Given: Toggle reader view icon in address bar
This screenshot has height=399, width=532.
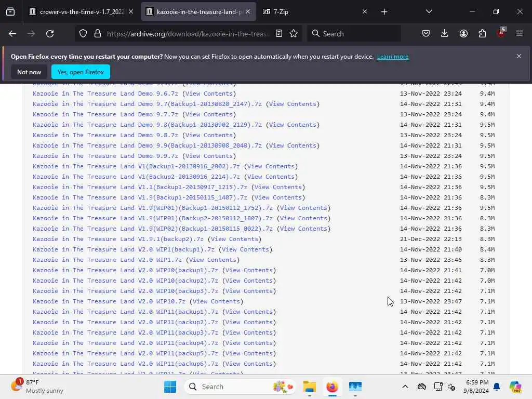Looking at the screenshot, I should click(279, 34).
